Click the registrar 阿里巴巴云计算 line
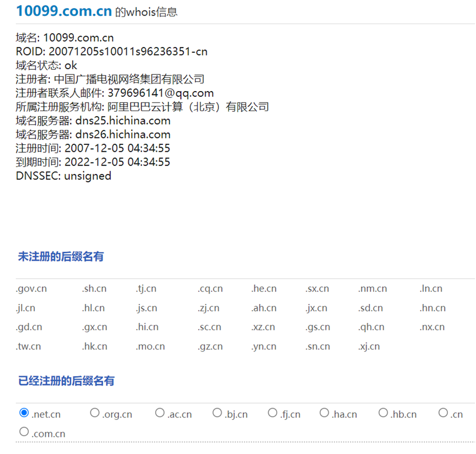Image resolution: width=476 pixels, height=454 pixels. 143,107
